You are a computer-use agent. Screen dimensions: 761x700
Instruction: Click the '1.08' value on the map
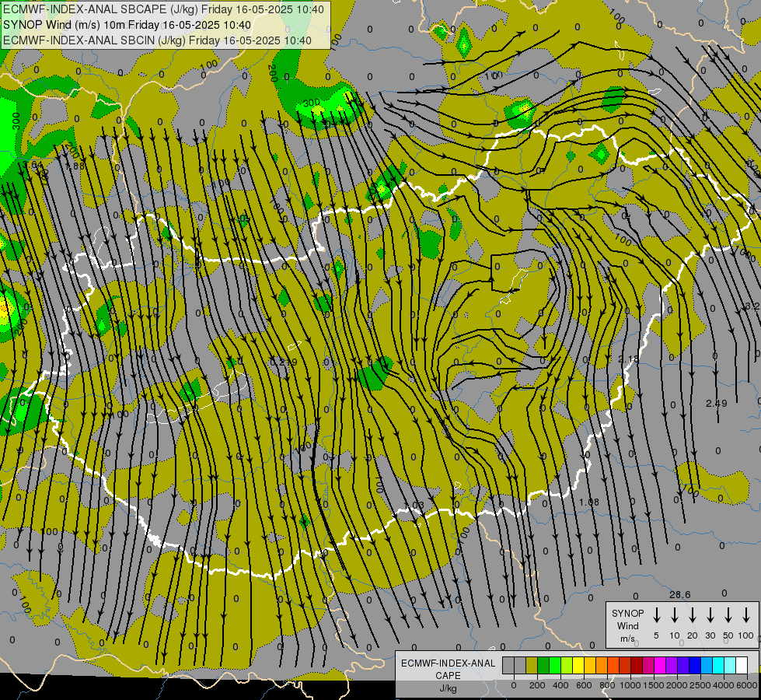[x=589, y=502]
